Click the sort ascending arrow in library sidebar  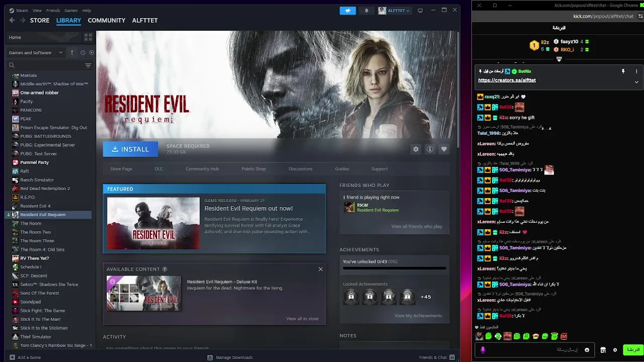coord(72,52)
